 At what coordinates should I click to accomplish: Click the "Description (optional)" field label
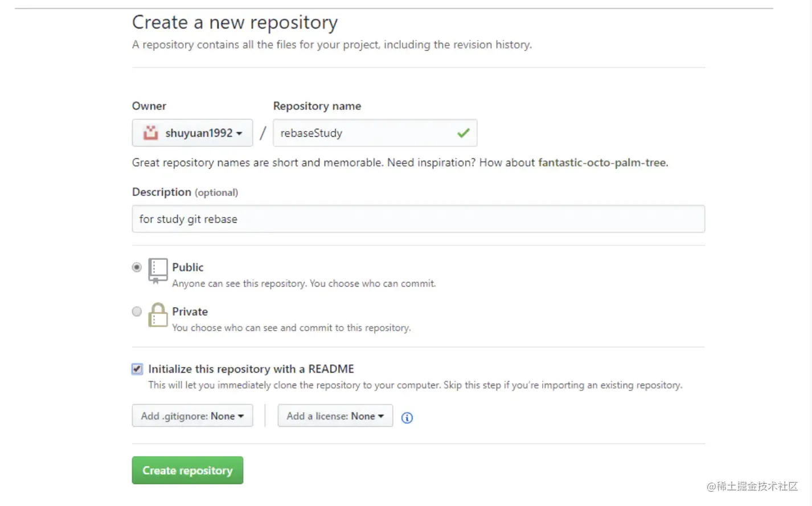tap(185, 193)
